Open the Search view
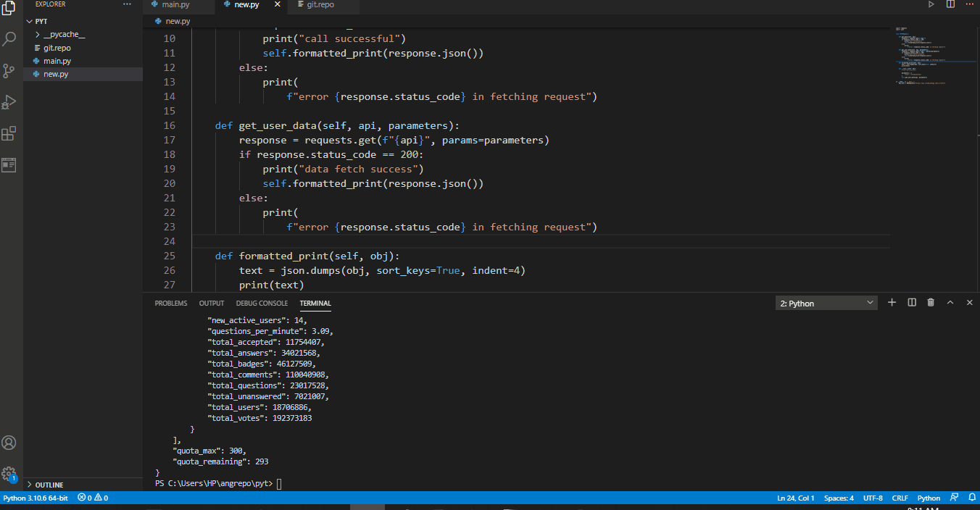The height and width of the screenshot is (510, 980). click(x=9, y=39)
